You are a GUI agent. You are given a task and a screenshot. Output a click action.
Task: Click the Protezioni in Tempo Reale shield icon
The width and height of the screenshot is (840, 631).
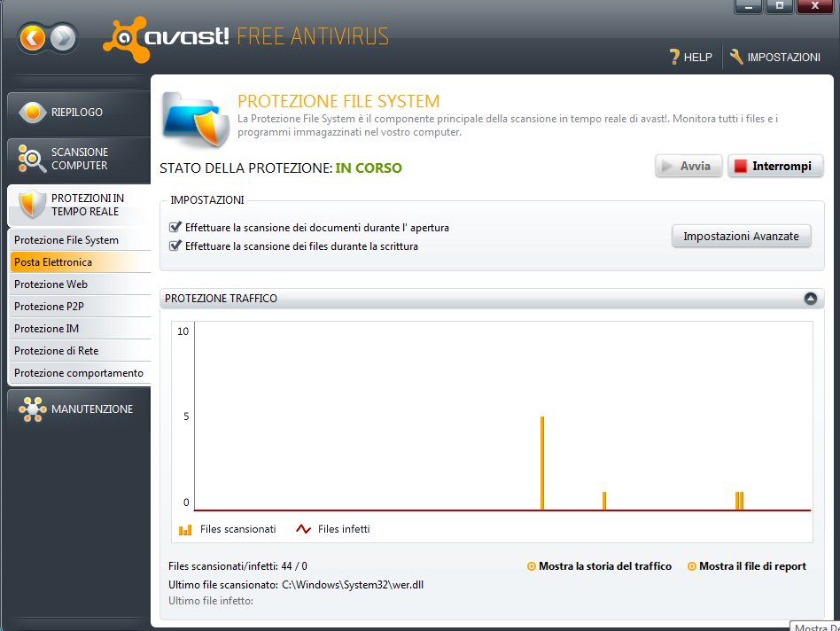coord(32,204)
